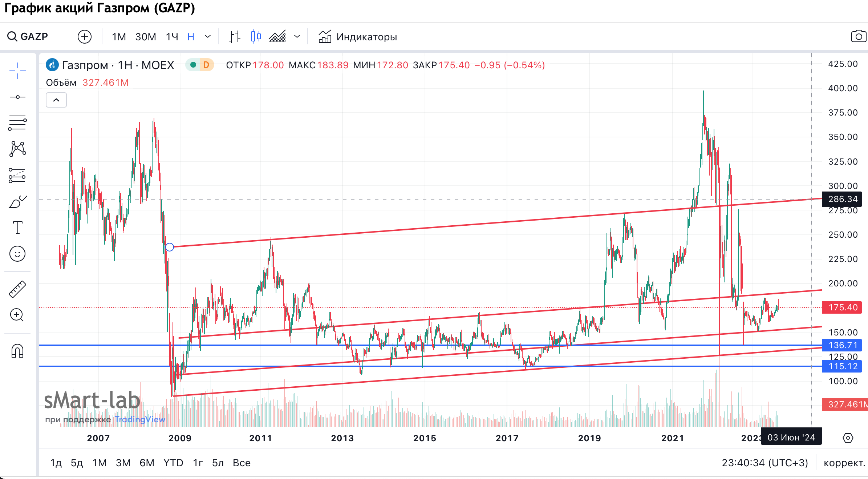The image size is (868, 479).
Task: Click the МАКС 183.89 high value
Action: (x=319, y=65)
